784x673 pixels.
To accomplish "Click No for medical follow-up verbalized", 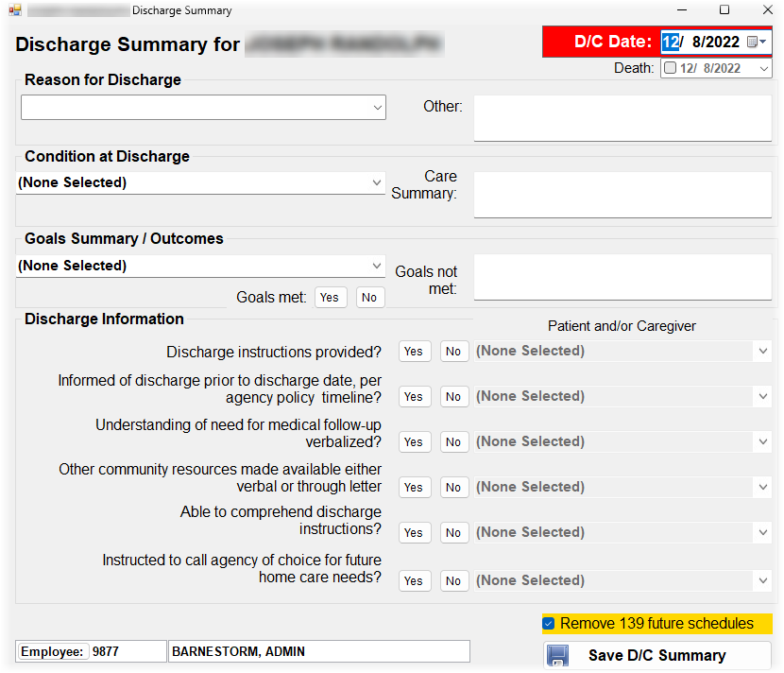I will point(453,442).
